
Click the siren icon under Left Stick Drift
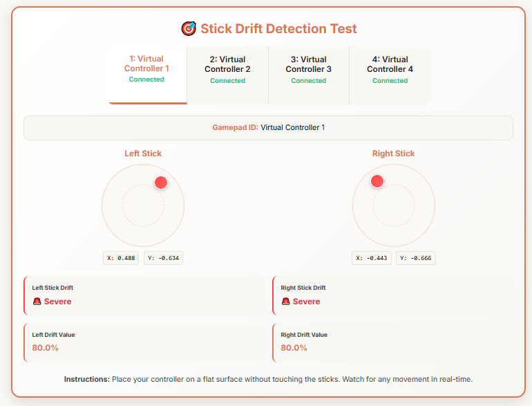(x=37, y=302)
